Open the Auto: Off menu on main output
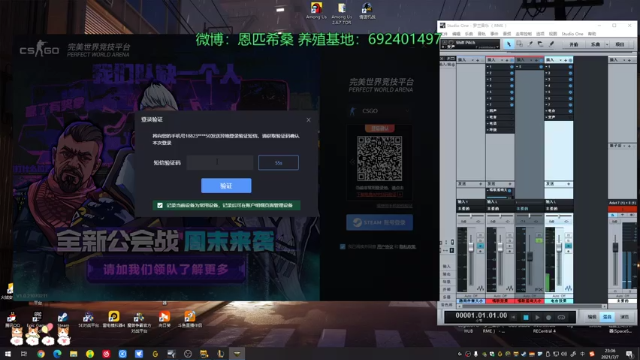This screenshot has width=640, height=360. (622, 296)
